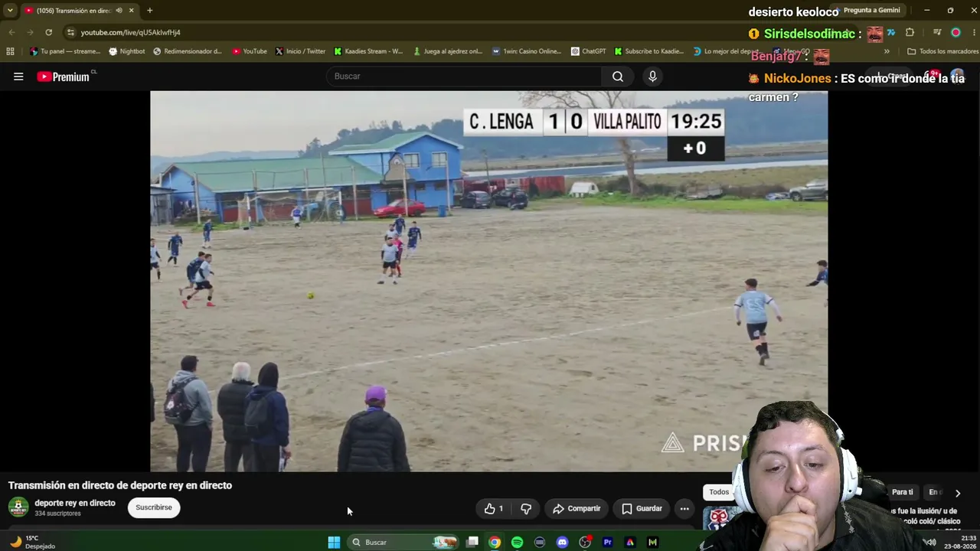Open the Inicio / Twitter bookmark
The image size is (980, 551).
(x=300, y=51)
